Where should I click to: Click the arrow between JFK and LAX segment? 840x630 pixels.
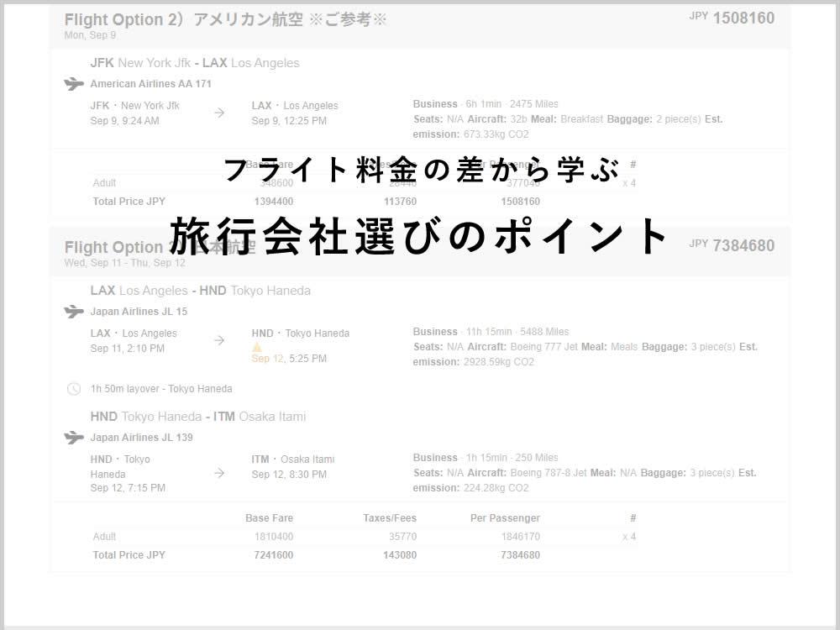219,113
